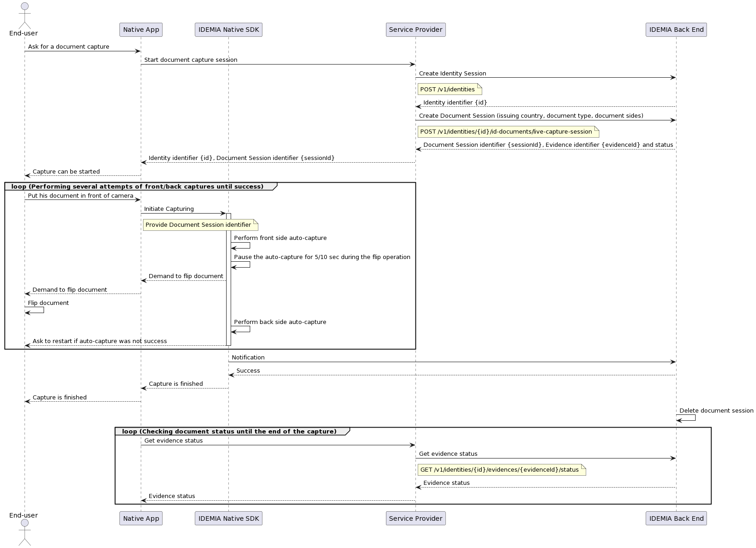756x548 pixels.
Task: Click 'Evidence status' return to Service Provider
Action: coord(446,483)
